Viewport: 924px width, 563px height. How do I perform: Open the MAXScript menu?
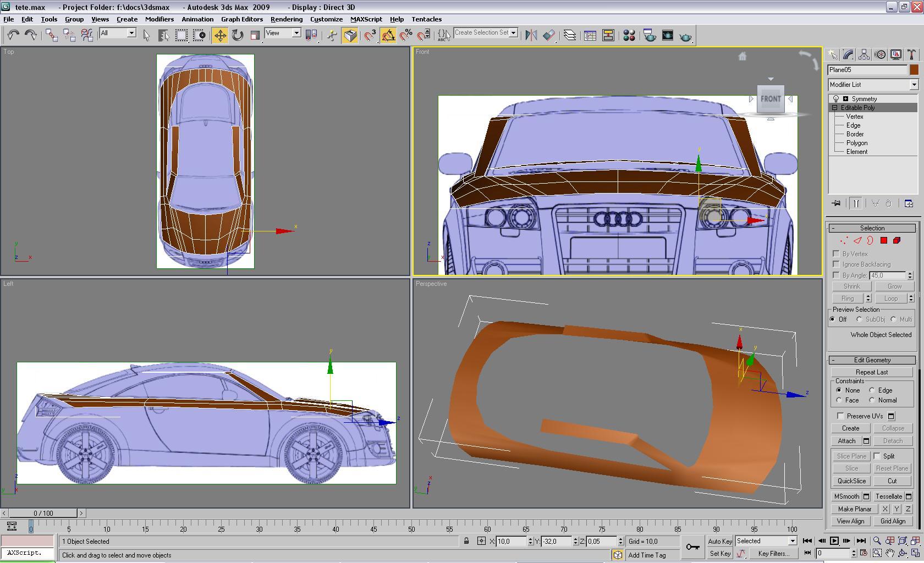(366, 19)
